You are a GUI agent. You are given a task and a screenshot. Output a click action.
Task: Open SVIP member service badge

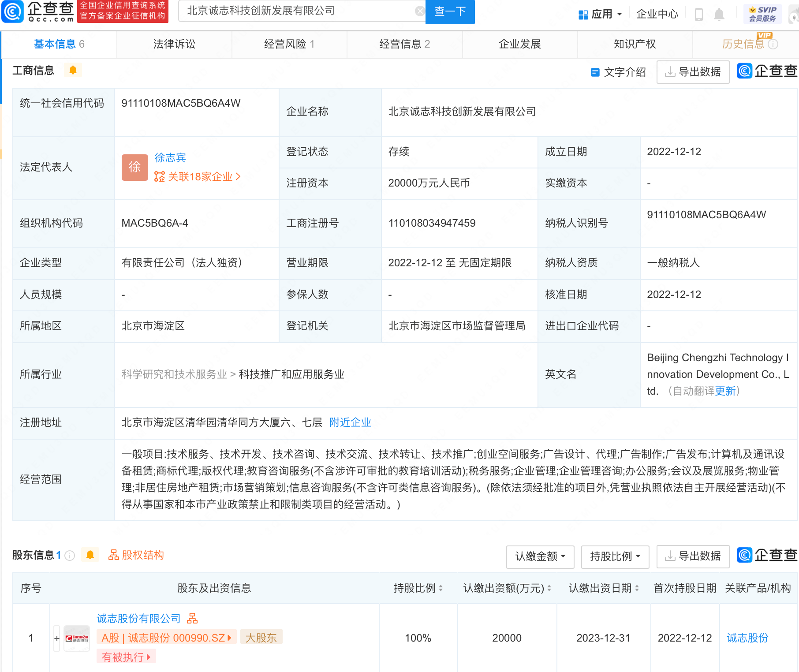point(762,14)
